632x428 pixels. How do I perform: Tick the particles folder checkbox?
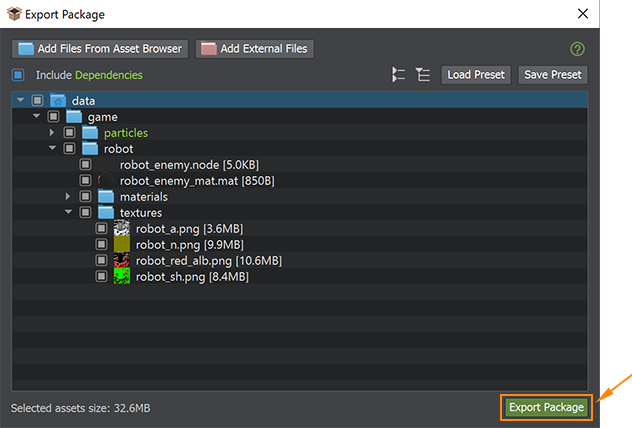pyautogui.click(x=69, y=133)
